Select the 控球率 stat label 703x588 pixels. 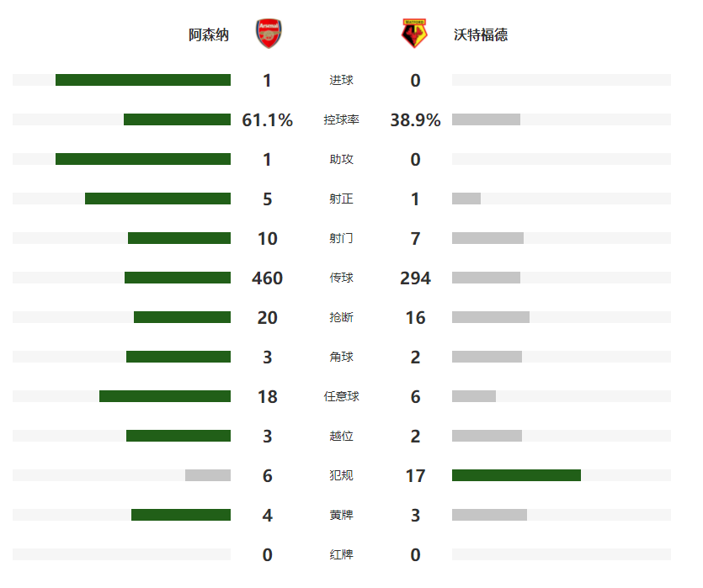point(341,119)
